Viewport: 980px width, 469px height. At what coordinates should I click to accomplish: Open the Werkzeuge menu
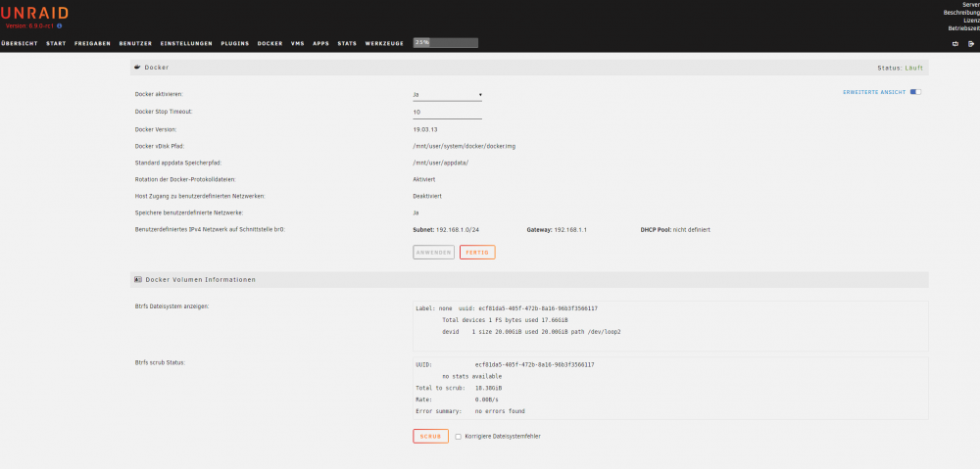(384, 44)
